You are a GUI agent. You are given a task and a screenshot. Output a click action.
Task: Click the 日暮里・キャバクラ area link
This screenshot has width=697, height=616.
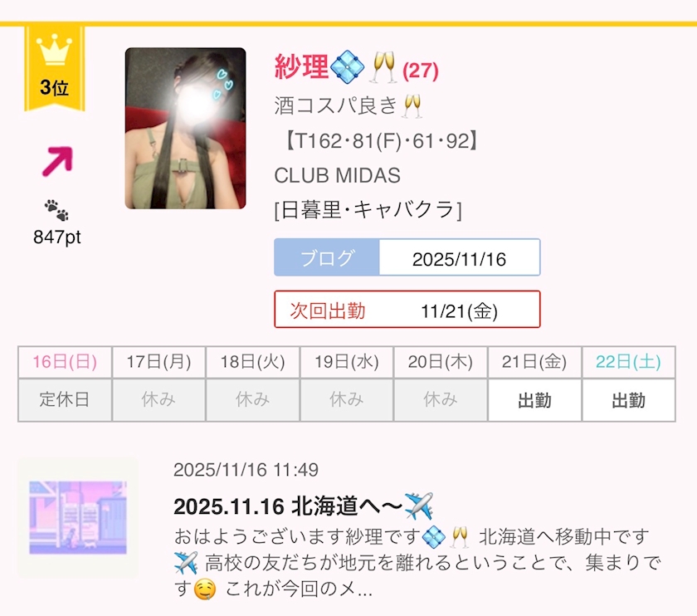(x=368, y=210)
